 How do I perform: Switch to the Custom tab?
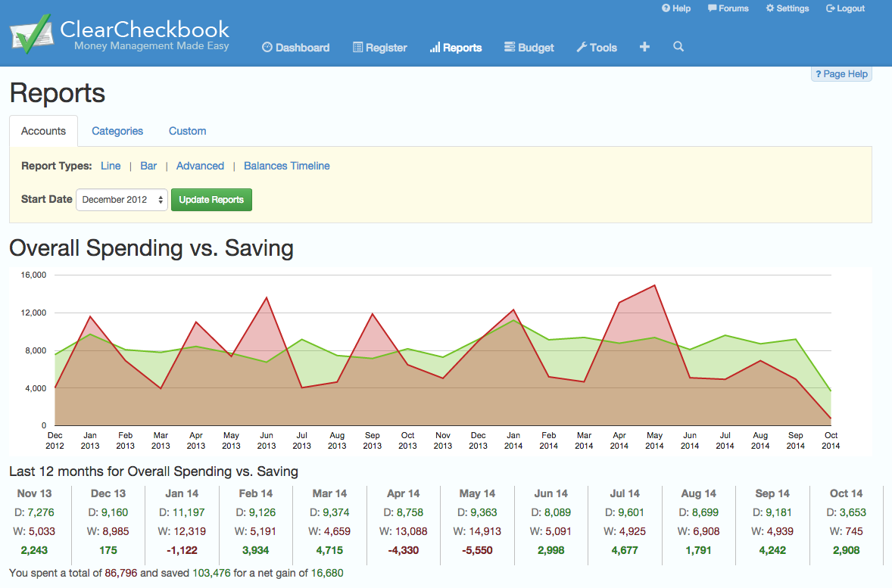(x=187, y=131)
